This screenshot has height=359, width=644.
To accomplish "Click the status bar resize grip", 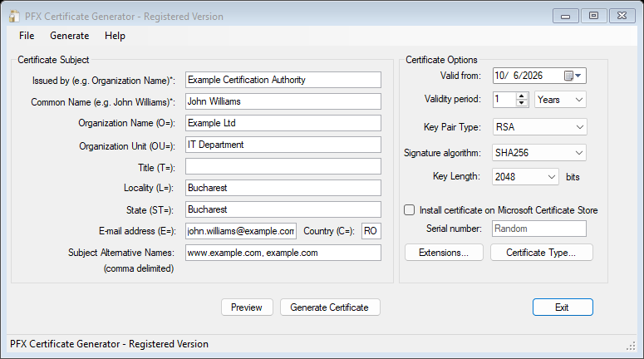I will coord(631,346).
